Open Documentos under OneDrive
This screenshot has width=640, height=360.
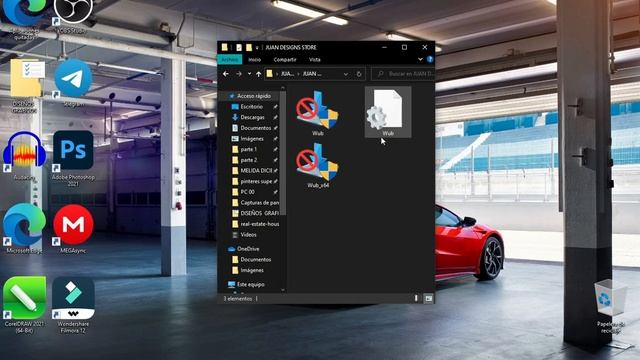click(x=256, y=259)
